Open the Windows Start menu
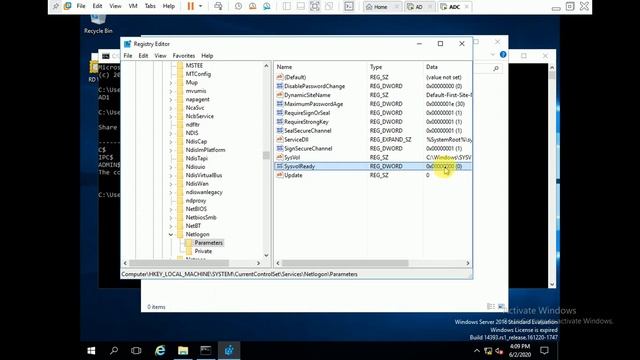 [91, 351]
